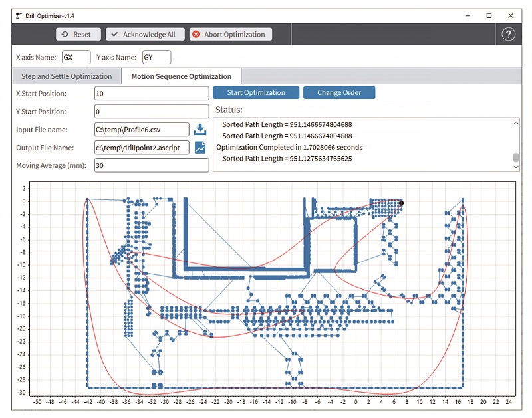Focus the X Start Position field
The image size is (532, 418).
pos(152,94)
